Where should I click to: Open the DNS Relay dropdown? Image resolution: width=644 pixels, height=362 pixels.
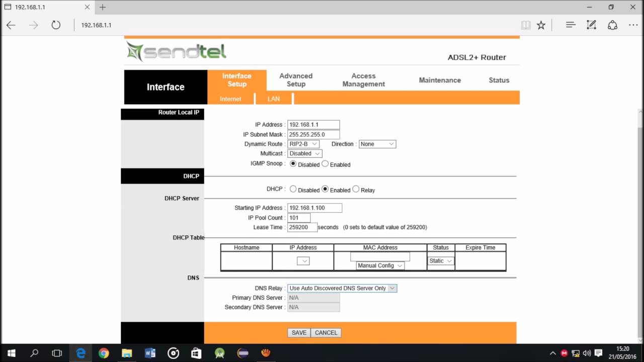342,288
